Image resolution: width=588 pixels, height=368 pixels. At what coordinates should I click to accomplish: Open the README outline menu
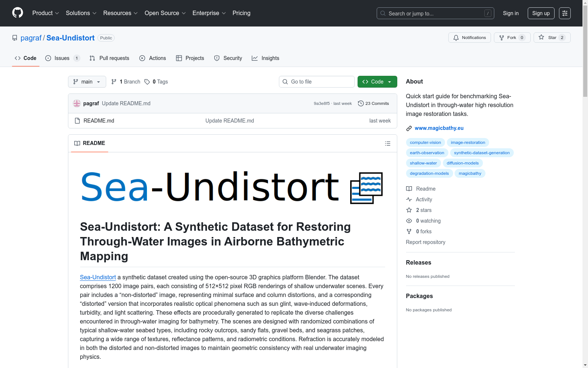388,144
